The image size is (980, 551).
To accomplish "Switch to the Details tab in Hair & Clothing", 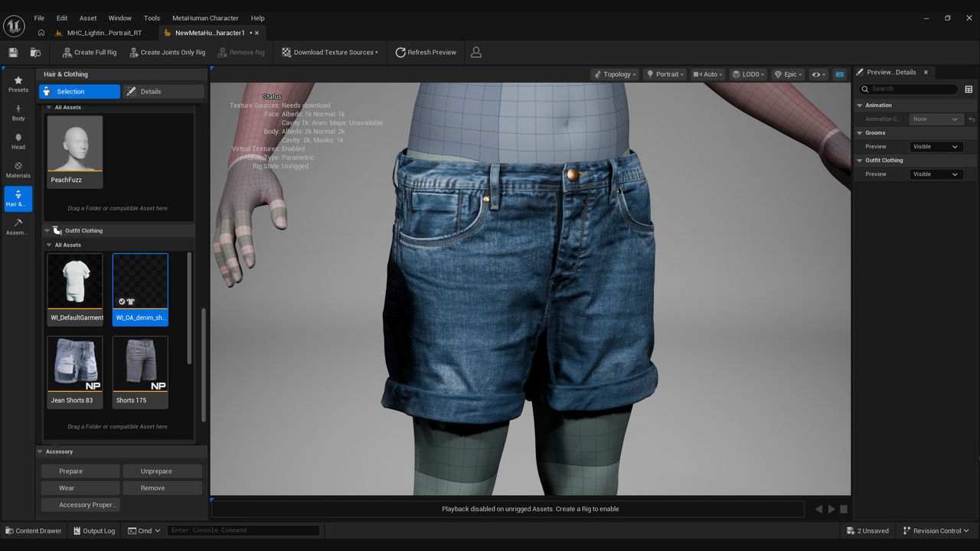I will tap(164, 92).
